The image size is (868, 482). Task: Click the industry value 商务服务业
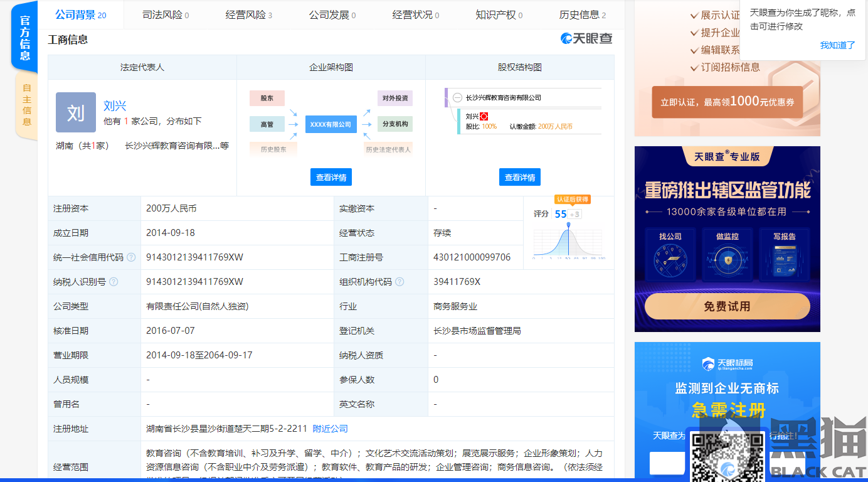tap(455, 306)
